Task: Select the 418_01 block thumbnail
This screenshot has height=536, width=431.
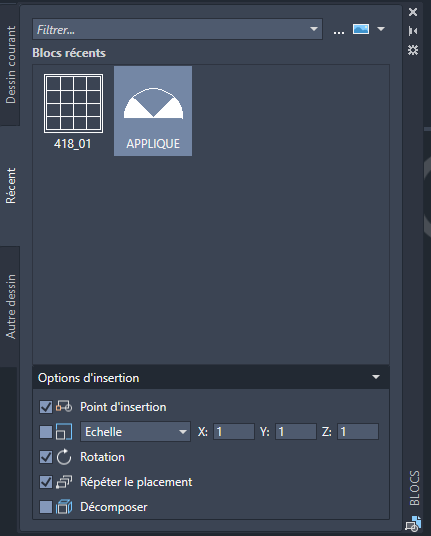Action: pos(73,111)
